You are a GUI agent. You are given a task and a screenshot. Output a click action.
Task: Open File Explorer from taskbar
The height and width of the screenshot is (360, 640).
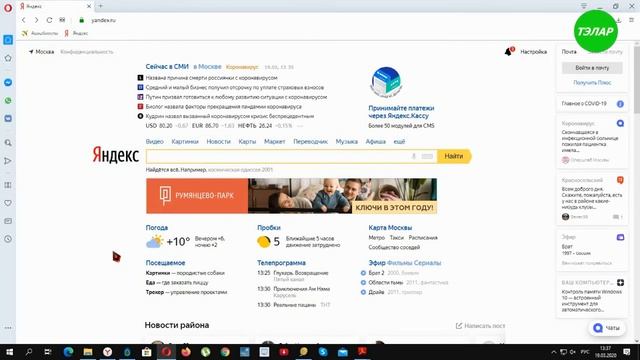88,352
